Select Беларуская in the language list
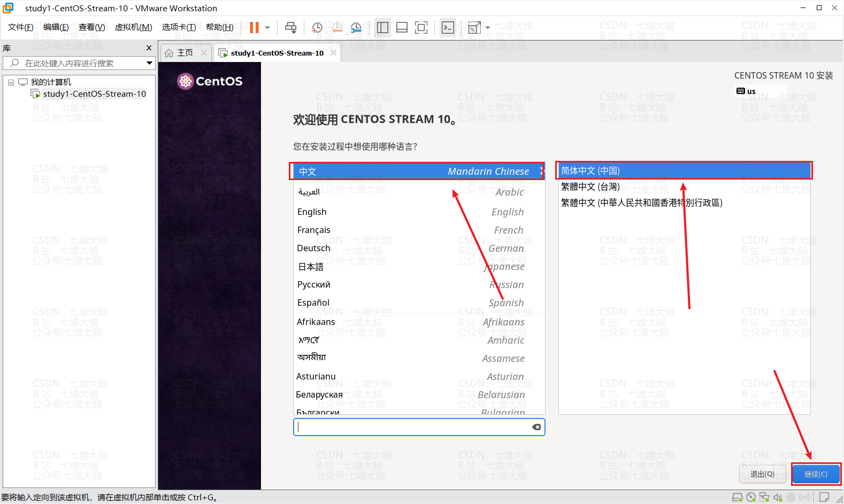The width and height of the screenshot is (844, 504). click(419, 394)
